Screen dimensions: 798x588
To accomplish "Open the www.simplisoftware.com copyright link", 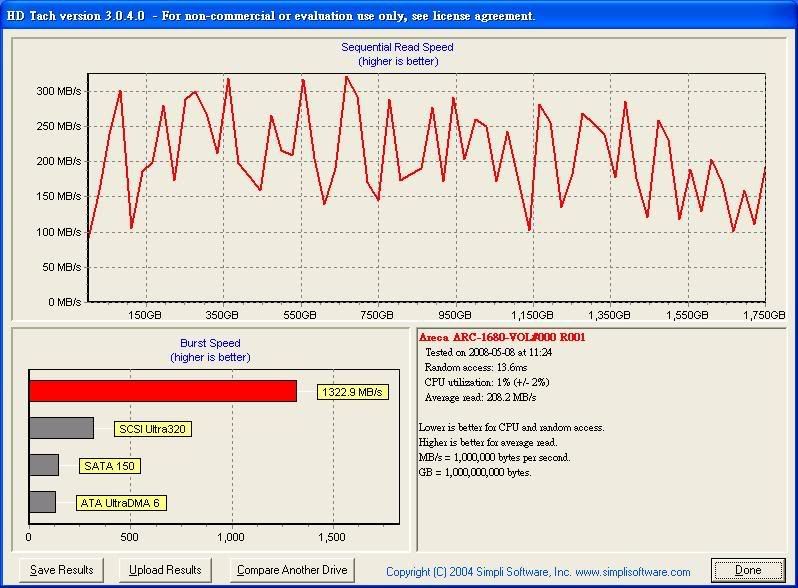I will point(633,572).
